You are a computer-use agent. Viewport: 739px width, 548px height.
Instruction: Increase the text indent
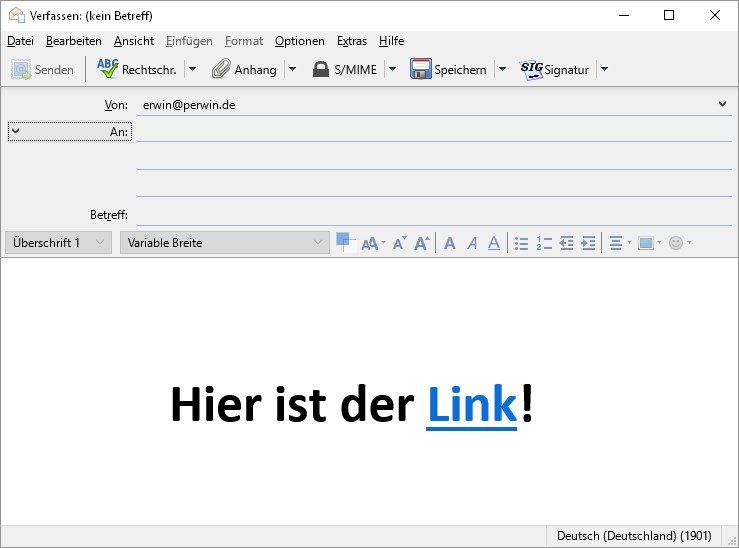(x=588, y=243)
